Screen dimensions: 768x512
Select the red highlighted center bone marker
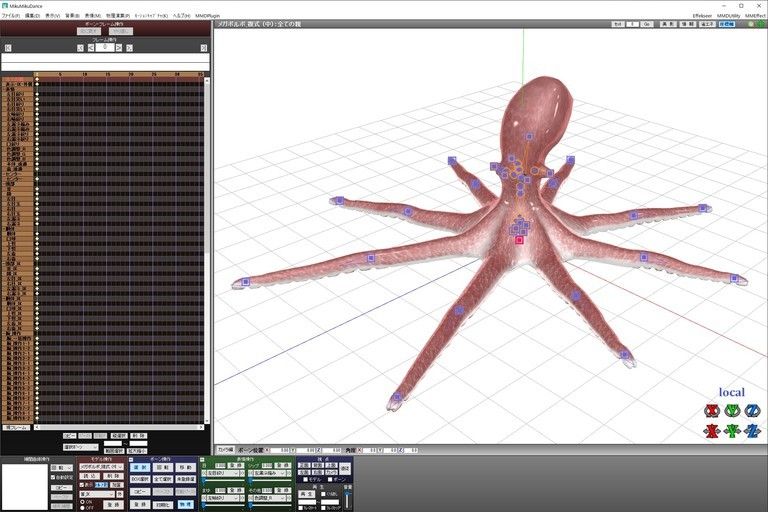519,240
